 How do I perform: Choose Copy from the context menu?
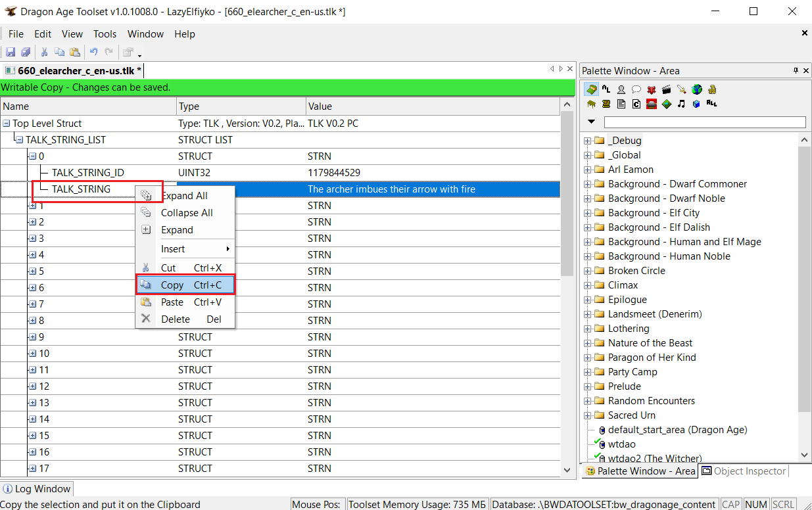coord(172,285)
